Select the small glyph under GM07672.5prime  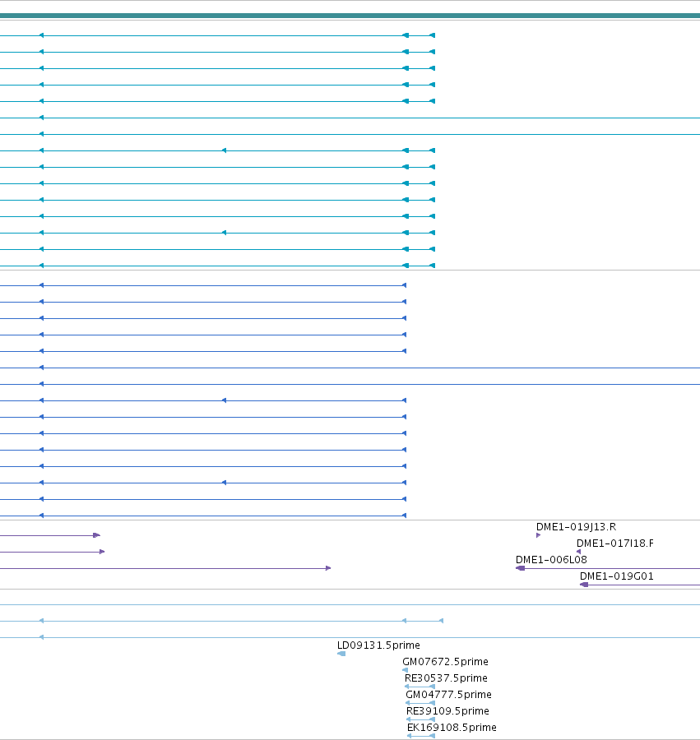(x=405, y=670)
